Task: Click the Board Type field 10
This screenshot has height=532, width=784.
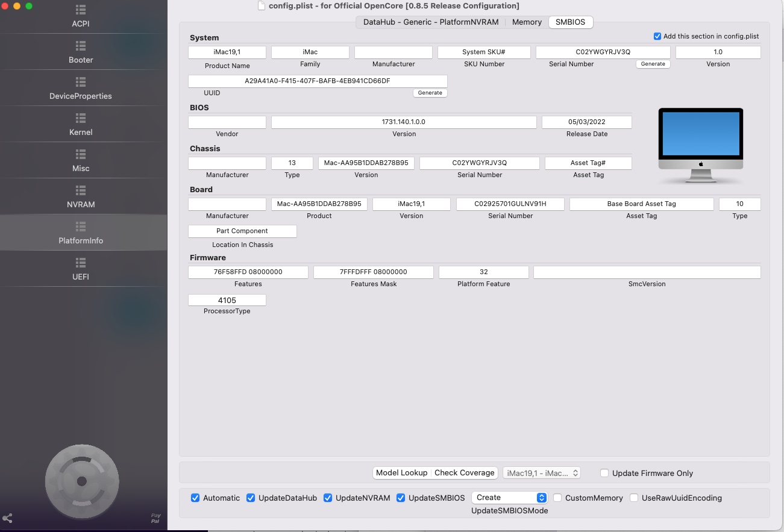Action: (x=740, y=204)
